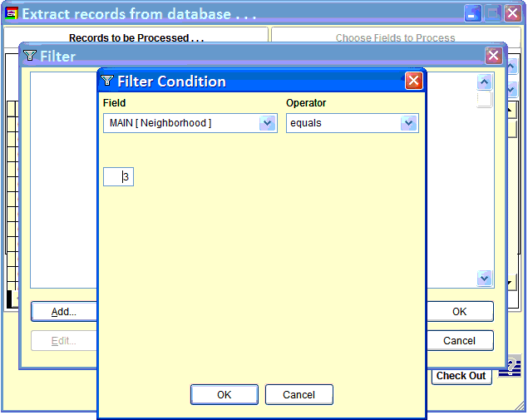
Task: Close the Filter window
Action: [x=494, y=56]
